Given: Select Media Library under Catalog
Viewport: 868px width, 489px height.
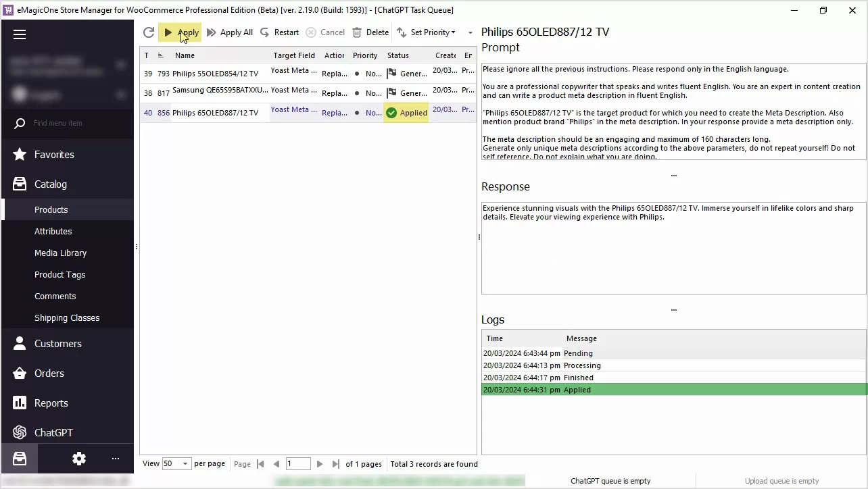Looking at the screenshot, I should coord(60,253).
